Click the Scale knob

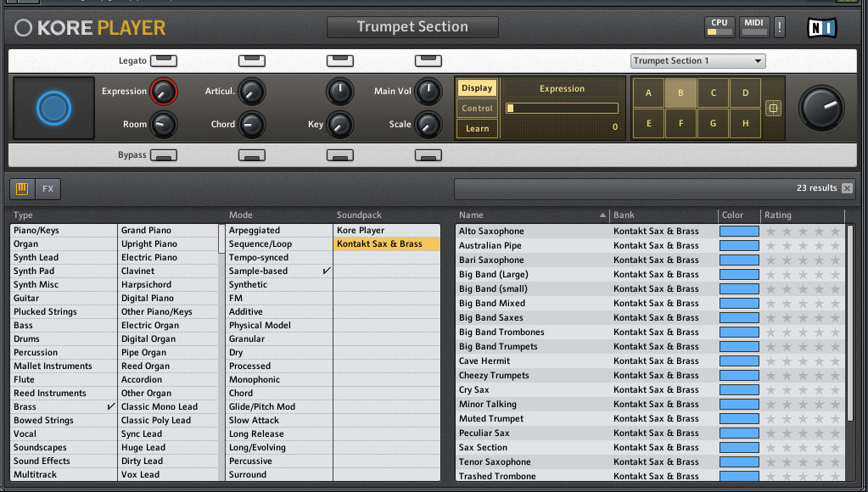(428, 125)
